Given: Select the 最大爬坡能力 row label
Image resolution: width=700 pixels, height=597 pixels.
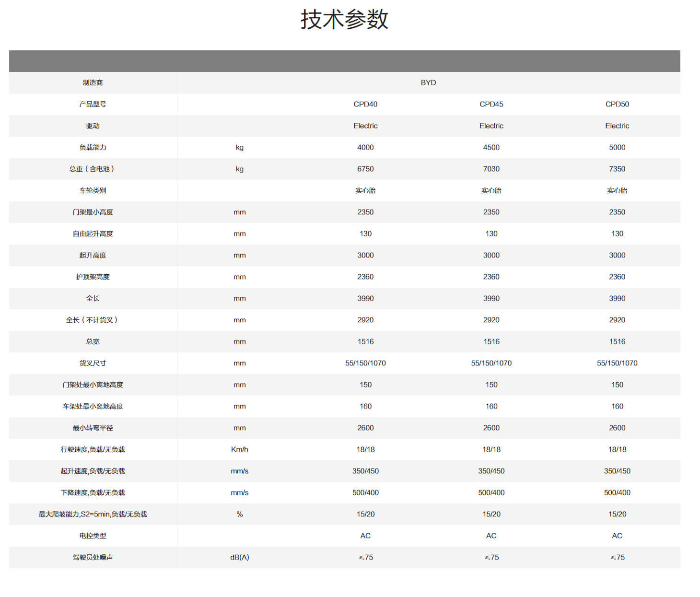Looking at the screenshot, I should 93,514.
